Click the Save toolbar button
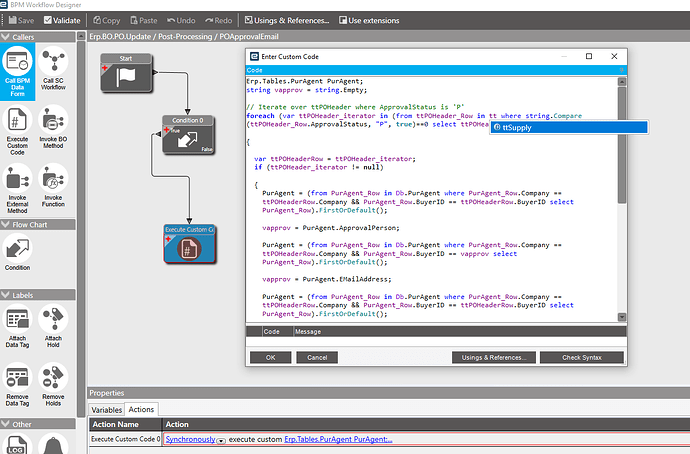 21,20
